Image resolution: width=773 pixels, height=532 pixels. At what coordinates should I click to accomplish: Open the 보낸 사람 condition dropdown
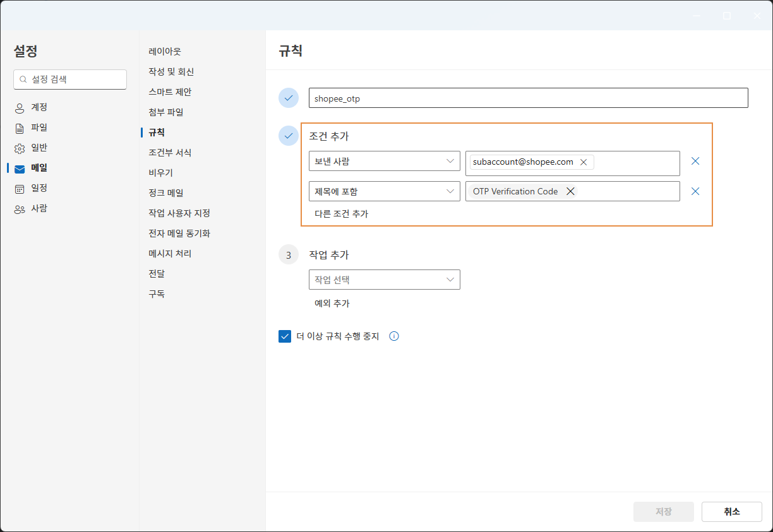[x=384, y=161]
